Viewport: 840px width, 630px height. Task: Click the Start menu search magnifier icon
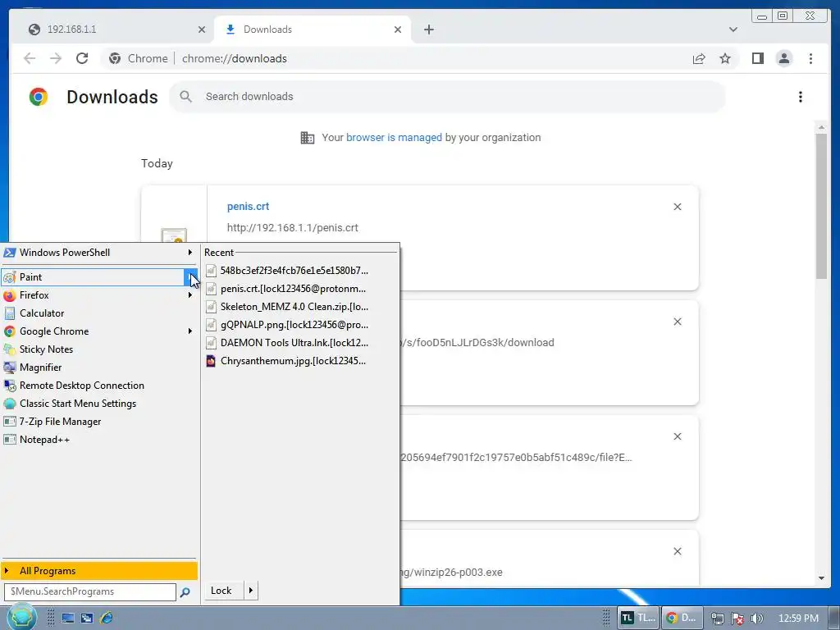coord(185,592)
